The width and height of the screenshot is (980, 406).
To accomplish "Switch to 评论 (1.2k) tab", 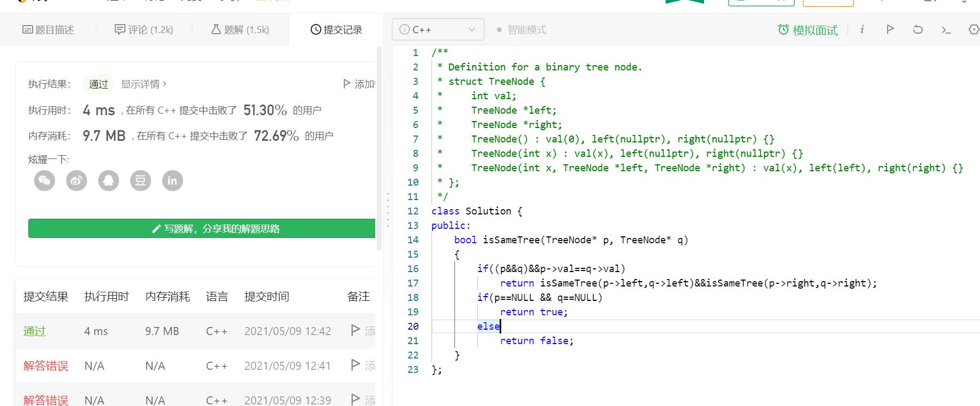I will pyautogui.click(x=144, y=30).
